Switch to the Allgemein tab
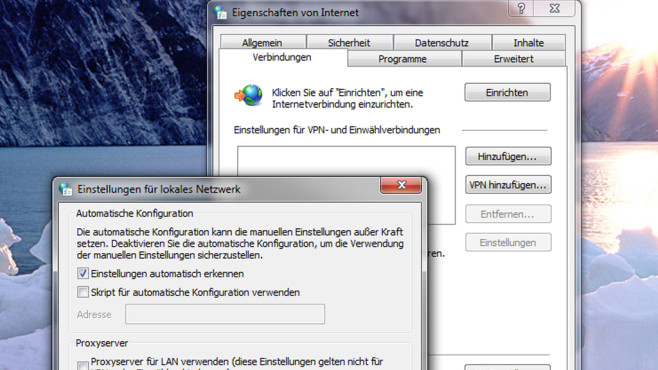The image size is (658, 370). pos(262,43)
